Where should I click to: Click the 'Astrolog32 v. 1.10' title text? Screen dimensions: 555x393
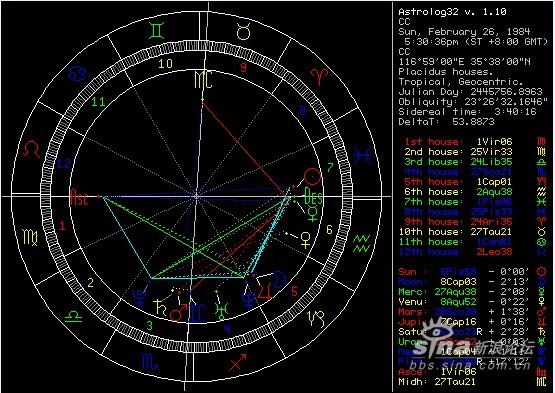click(x=452, y=12)
